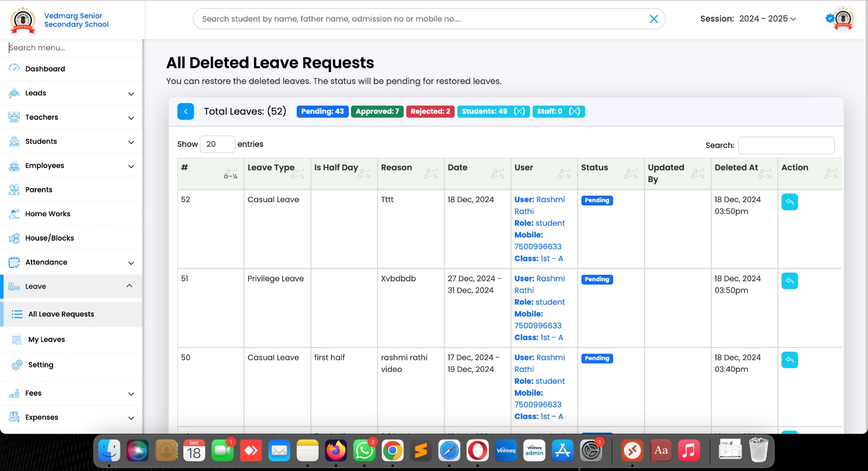Click the Employees sidebar icon

pos(14,166)
